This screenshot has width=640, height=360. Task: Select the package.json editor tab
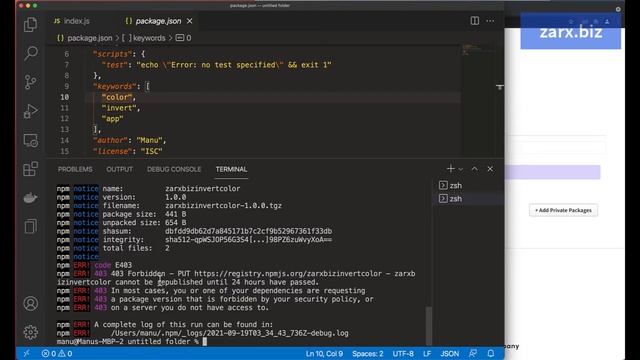[158, 21]
